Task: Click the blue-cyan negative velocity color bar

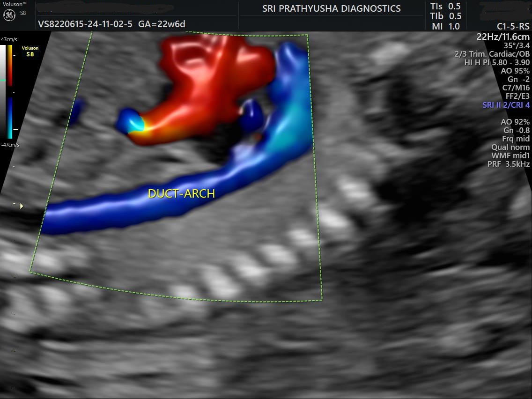Action: 10,118
